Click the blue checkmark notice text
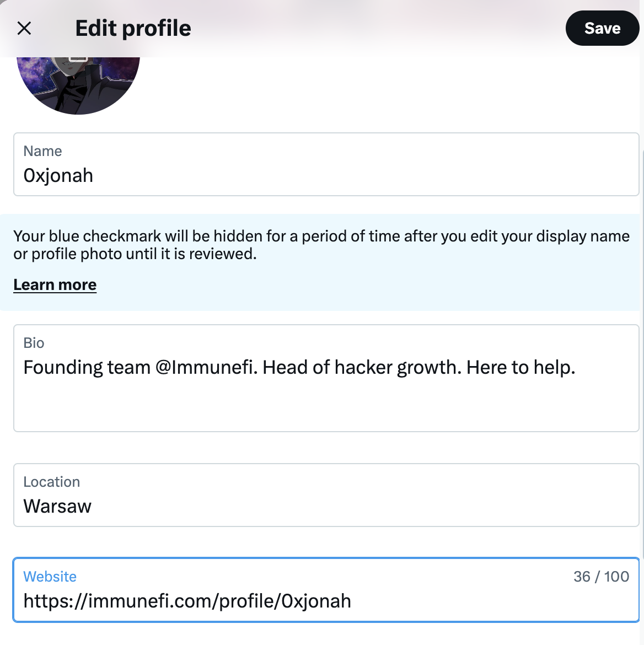 pos(321,245)
